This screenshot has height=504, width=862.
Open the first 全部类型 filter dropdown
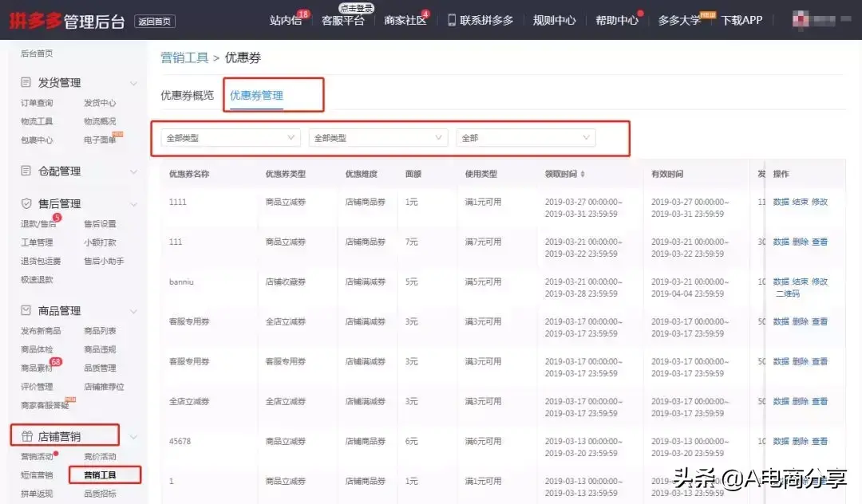click(231, 138)
